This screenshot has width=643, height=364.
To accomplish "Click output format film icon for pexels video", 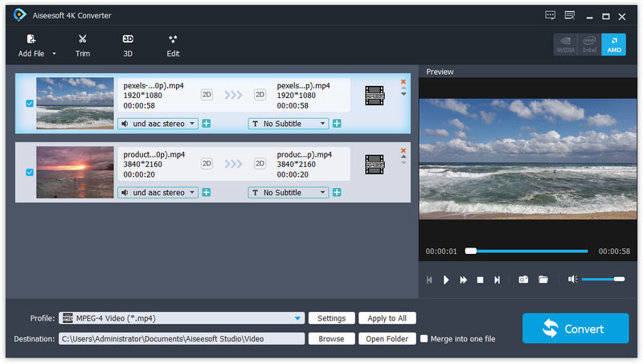I will (374, 95).
